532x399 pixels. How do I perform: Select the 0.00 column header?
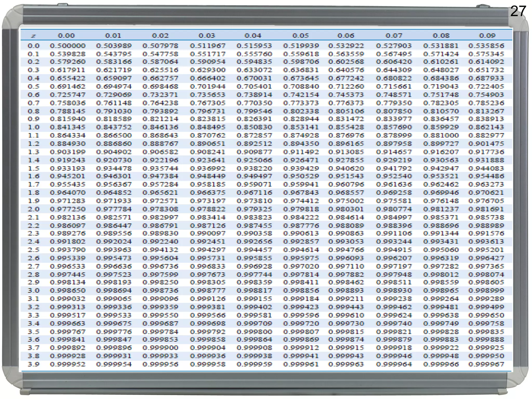pos(66,36)
